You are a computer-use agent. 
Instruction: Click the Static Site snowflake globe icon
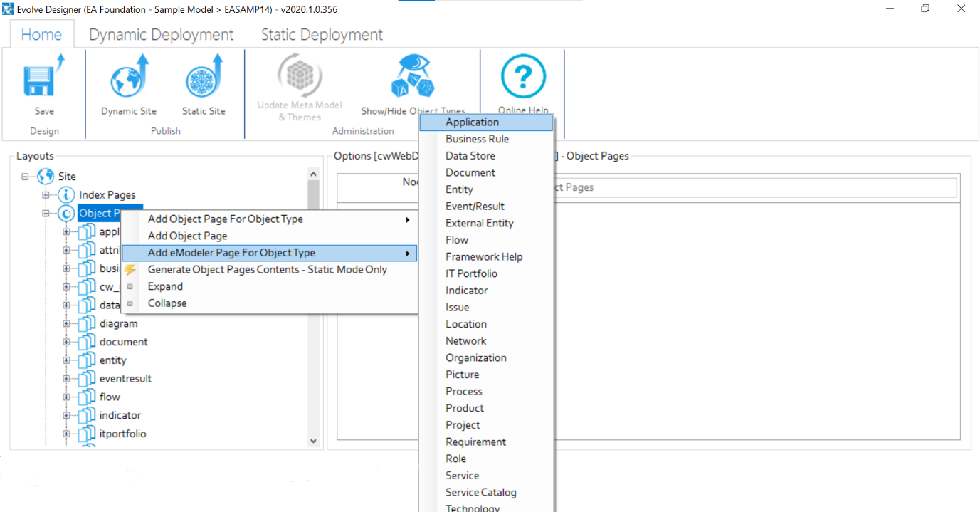coord(204,77)
